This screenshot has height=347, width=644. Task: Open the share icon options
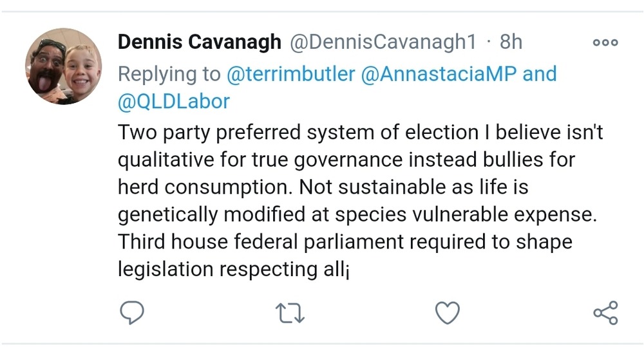click(x=605, y=313)
